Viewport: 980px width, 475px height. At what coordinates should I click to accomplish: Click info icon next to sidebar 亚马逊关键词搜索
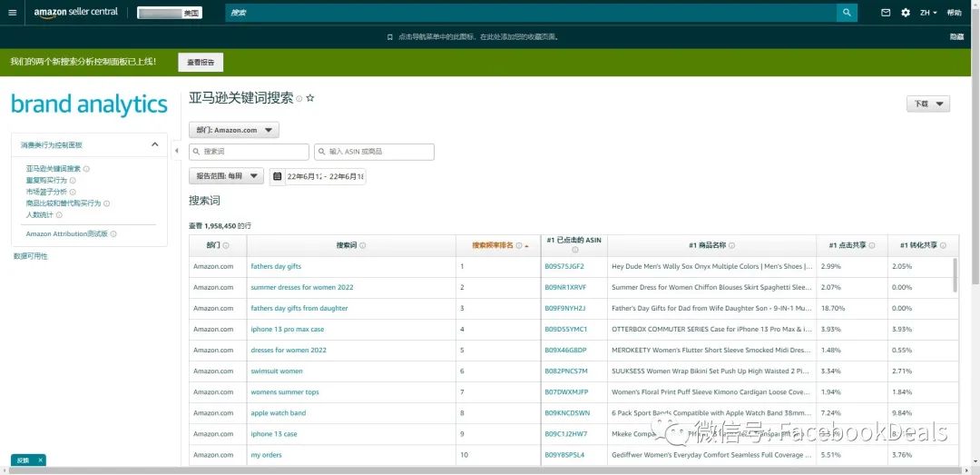[x=86, y=169]
